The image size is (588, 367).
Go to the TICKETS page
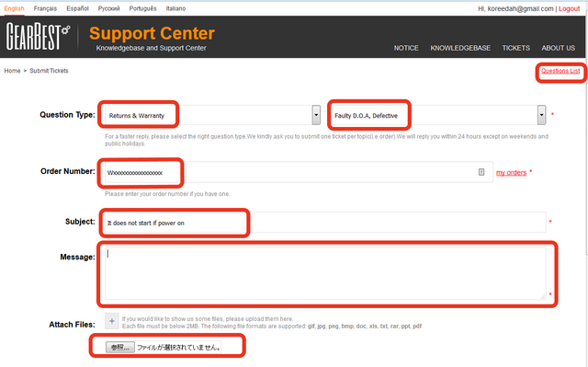(x=516, y=48)
